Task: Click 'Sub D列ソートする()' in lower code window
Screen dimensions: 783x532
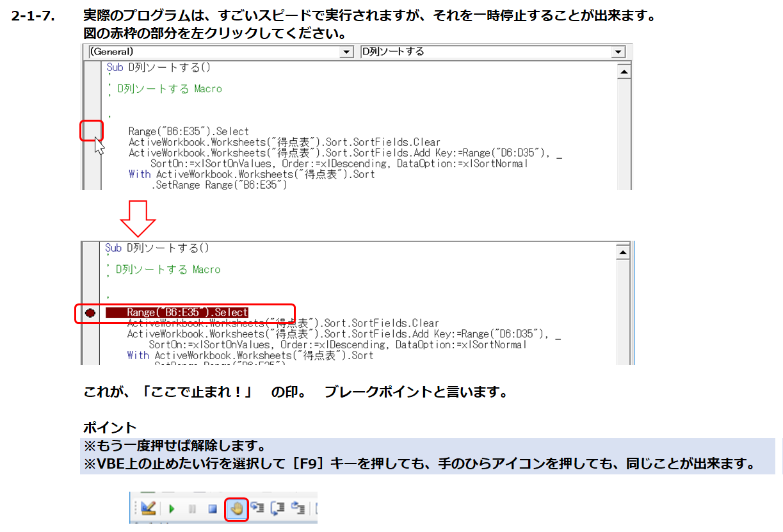Action: tap(157, 248)
